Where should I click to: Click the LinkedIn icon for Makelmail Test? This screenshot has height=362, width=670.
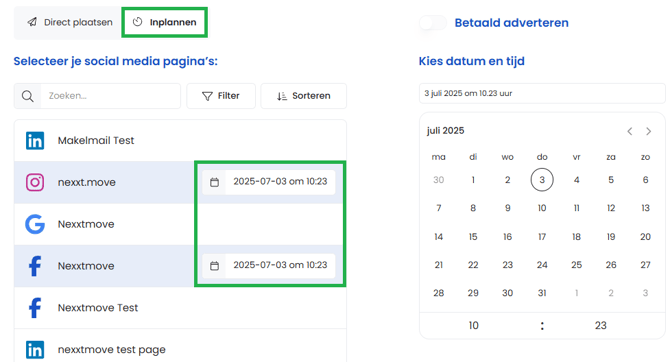pos(35,141)
